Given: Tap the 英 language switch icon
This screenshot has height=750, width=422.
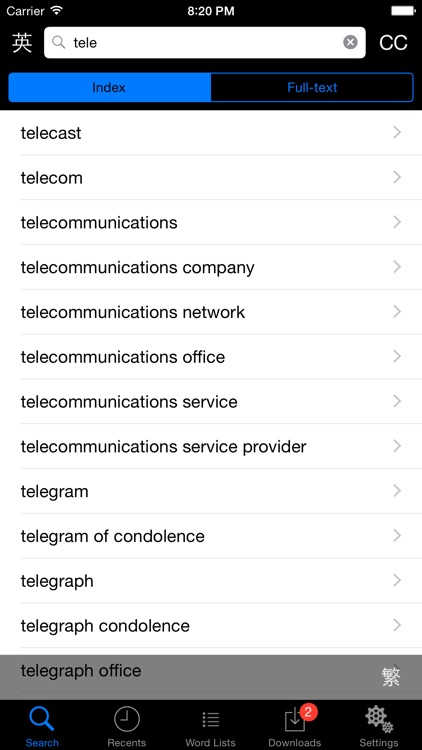Looking at the screenshot, I should (x=22, y=43).
